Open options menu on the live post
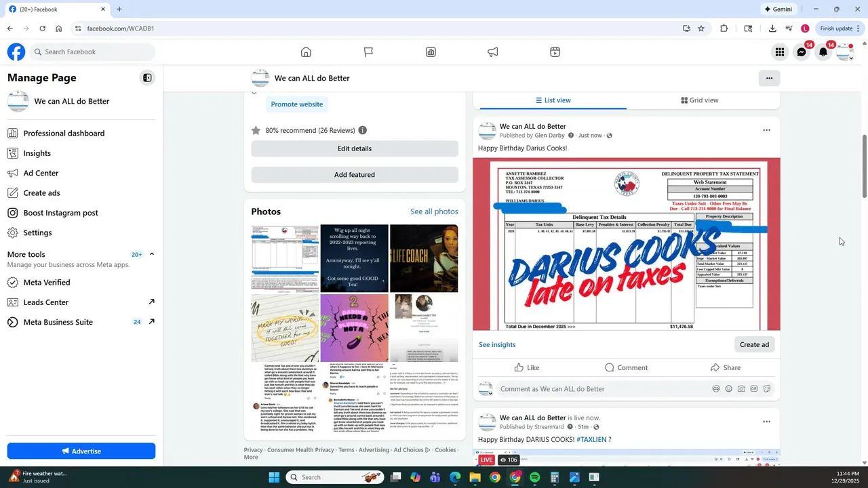 pyautogui.click(x=766, y=422)
